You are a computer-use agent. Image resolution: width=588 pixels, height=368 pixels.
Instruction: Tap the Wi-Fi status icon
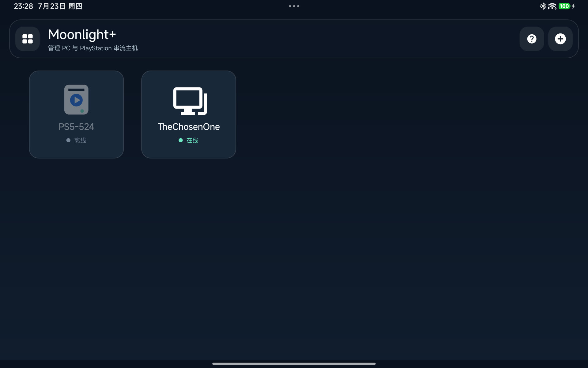(552, 6)
